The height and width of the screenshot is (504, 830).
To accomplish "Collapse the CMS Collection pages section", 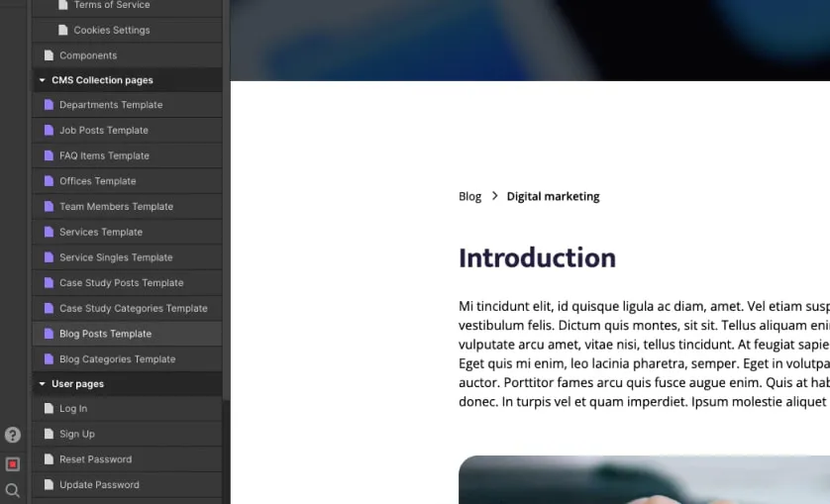I will 43,80.
